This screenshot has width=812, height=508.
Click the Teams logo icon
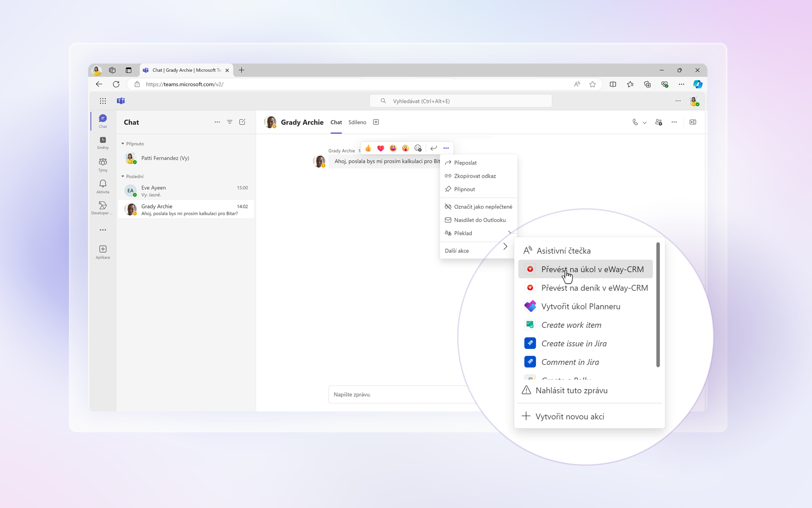121,101
